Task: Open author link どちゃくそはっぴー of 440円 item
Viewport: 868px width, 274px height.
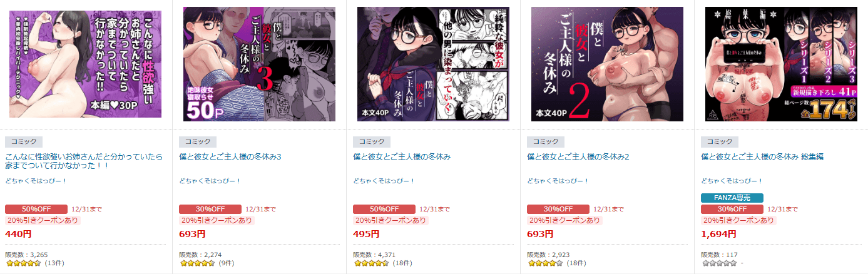Action: [x=36, y=181]
